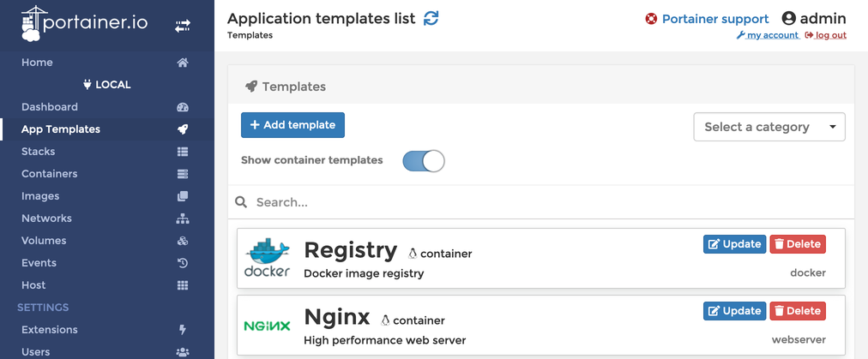Click the Users group icon
This screenshot has height=359, width=868.
tap(183, 352)
